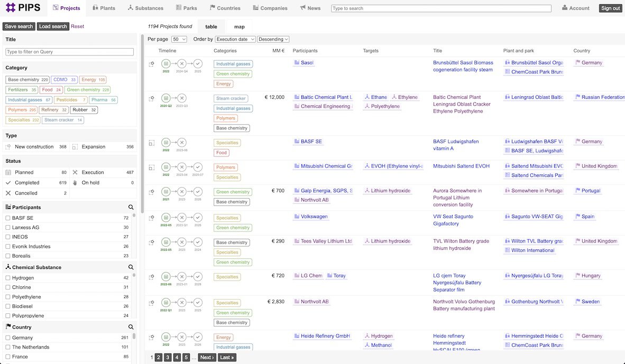625x364 pixels.
Task: Check the Germany country checkbox
Action: tap(8, 337)
